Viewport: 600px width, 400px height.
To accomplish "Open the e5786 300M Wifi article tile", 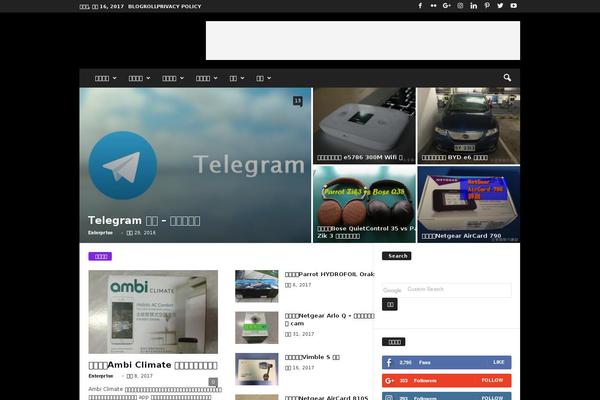I will 364,126.
